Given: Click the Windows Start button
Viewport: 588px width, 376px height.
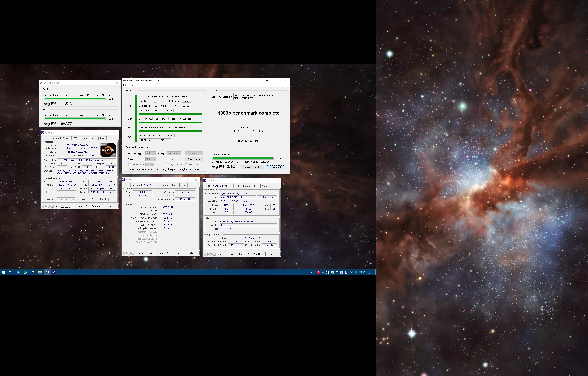Looking at the screenshot, I should coord(3,272).
